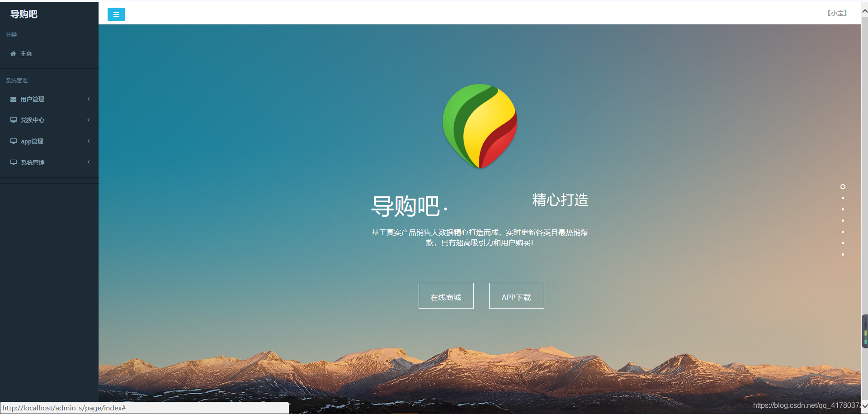Click the monitor icon beside the 系统管理 menu item
This screenshot has width=868, height=414.
click(x=14, y=162)
